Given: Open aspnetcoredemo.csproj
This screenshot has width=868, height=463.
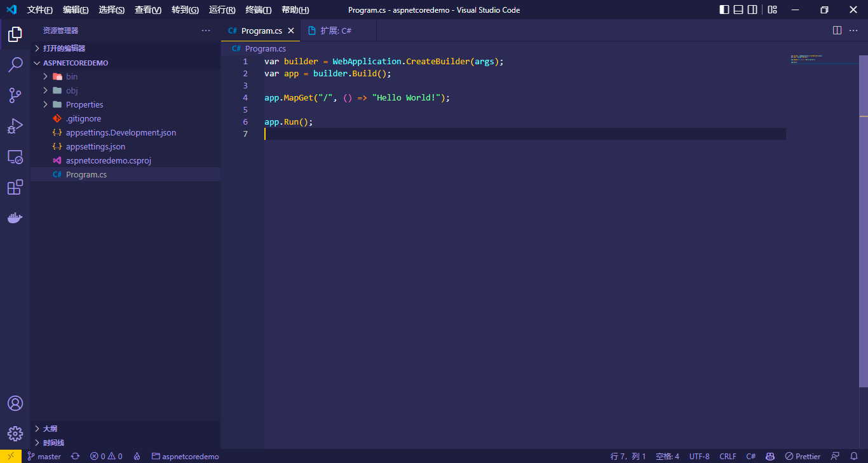Looking at the screenshot, I should pyautogui.click(x=125, y=160).
